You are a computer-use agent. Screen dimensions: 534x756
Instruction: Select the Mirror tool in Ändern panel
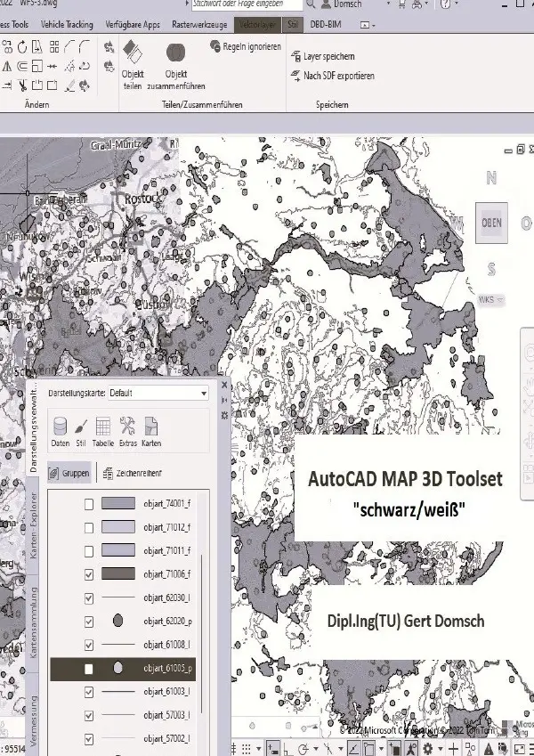[x=7, y=66]
